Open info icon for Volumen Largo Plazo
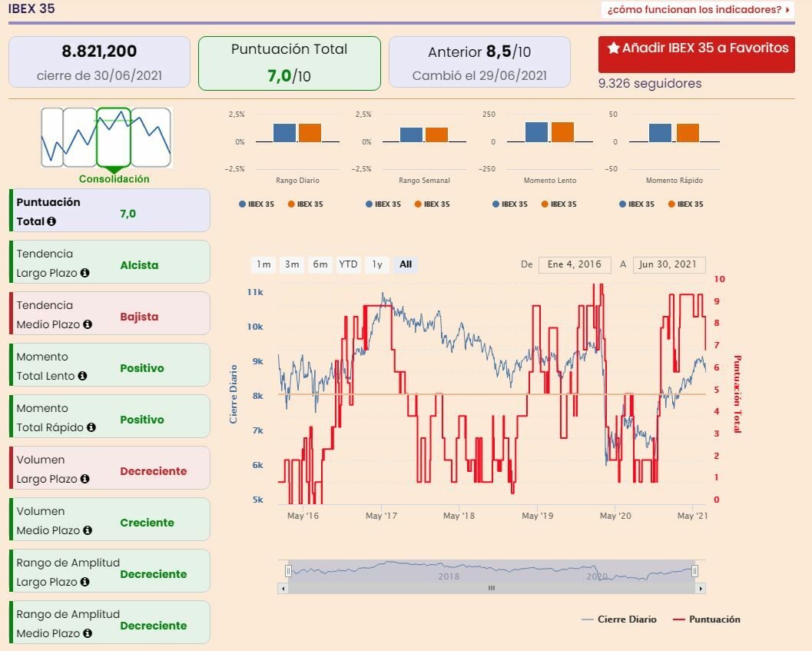This screenshot has width=812, height=651. click(x=85, y=479)
